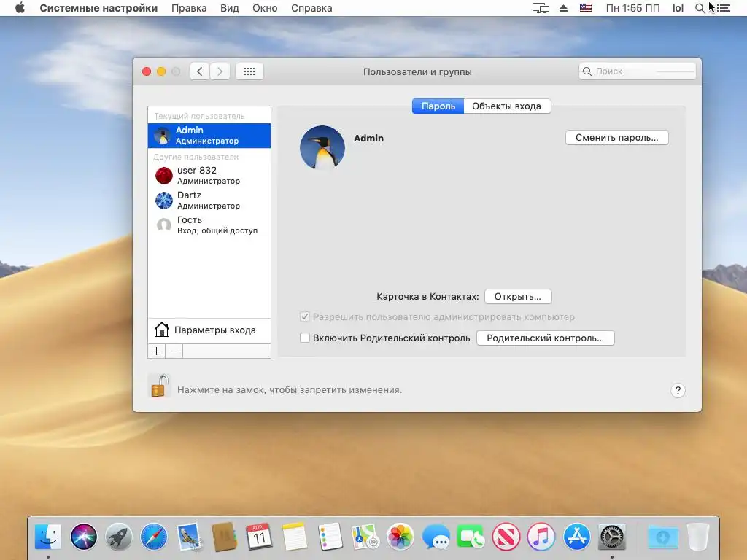Screen dimensions: 747x560
Task: Select the Гость guest account
Action: click(x=209, y=225)
